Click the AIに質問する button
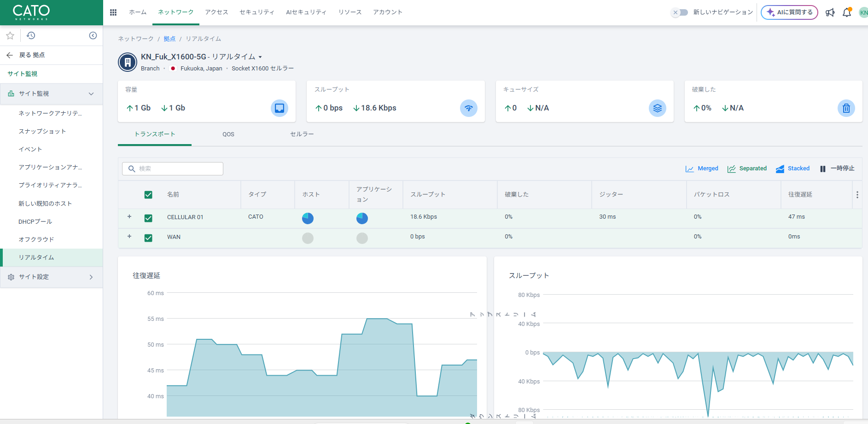 point(790,12)
